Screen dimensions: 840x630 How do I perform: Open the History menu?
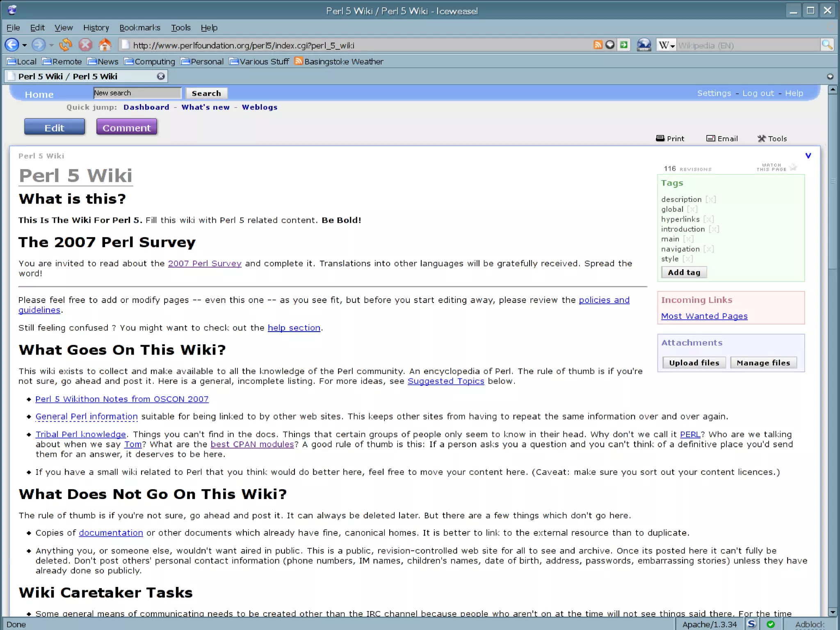(x=96, y=27)
